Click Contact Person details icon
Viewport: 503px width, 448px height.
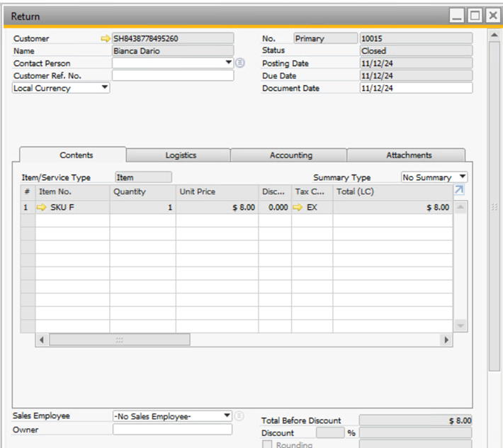click(240, 63)
